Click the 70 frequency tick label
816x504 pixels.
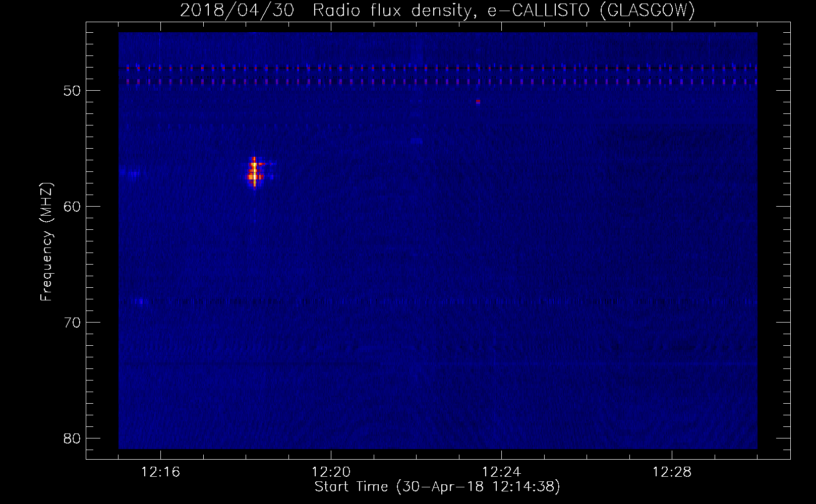tap(73, 323)
